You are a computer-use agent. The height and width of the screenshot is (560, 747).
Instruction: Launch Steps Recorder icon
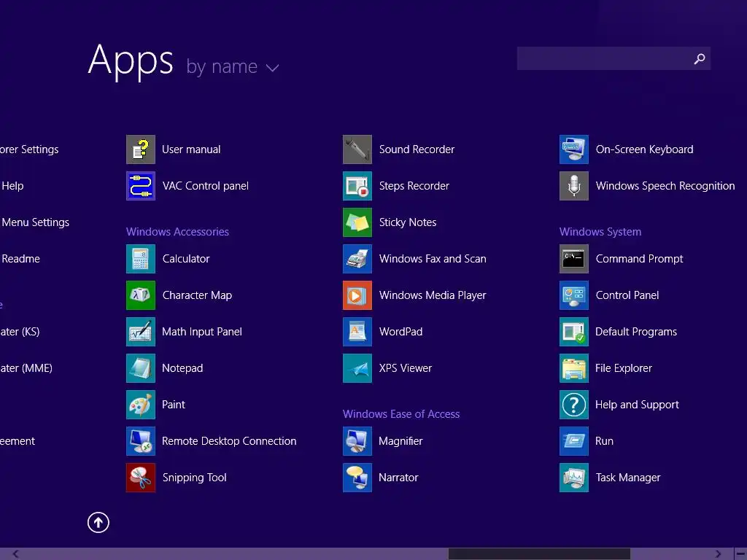[x=357, y=186]
